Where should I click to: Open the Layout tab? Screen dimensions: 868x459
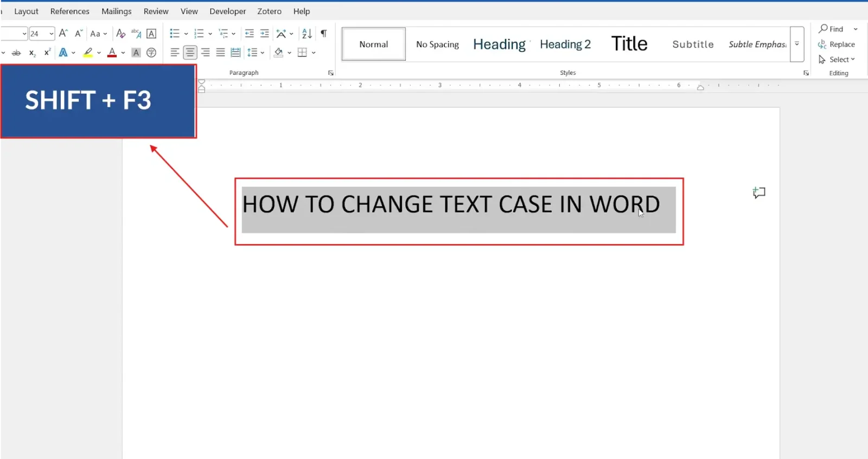(x=26, y=11)
